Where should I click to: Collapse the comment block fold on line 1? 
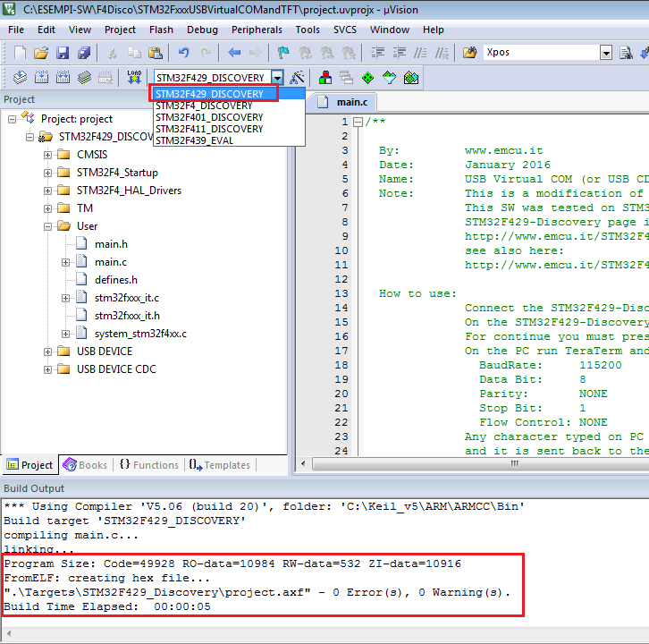(358, 122)
